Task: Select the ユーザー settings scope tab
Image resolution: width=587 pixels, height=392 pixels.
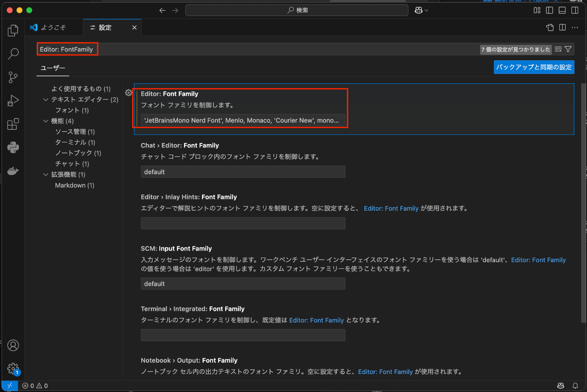Action: (53, 68)
